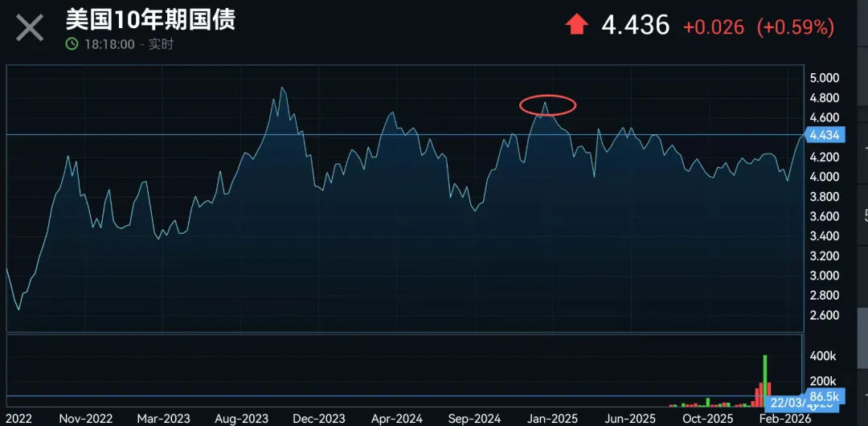Click the Nov-2022 date label

86,418
